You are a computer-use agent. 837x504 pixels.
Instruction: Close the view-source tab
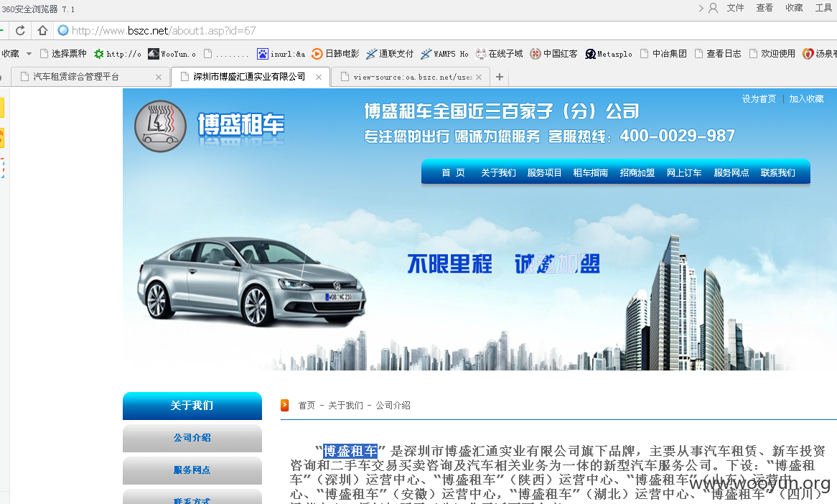tap(479, 77)
